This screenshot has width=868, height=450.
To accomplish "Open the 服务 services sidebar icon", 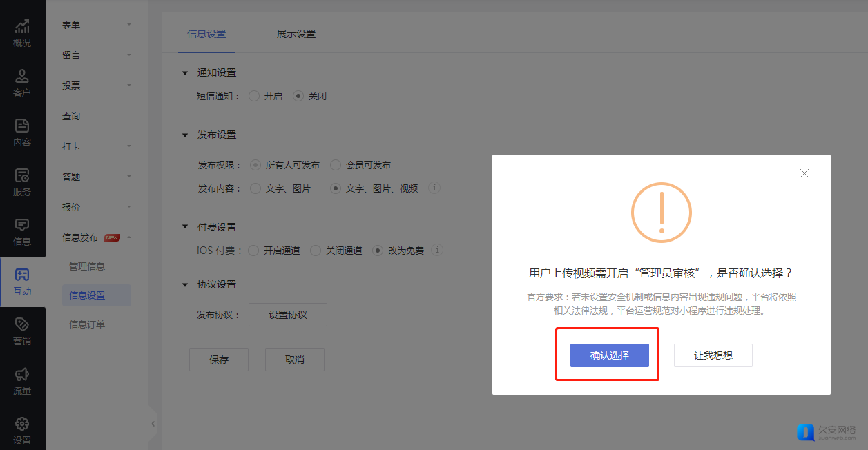I will [22, 182].
